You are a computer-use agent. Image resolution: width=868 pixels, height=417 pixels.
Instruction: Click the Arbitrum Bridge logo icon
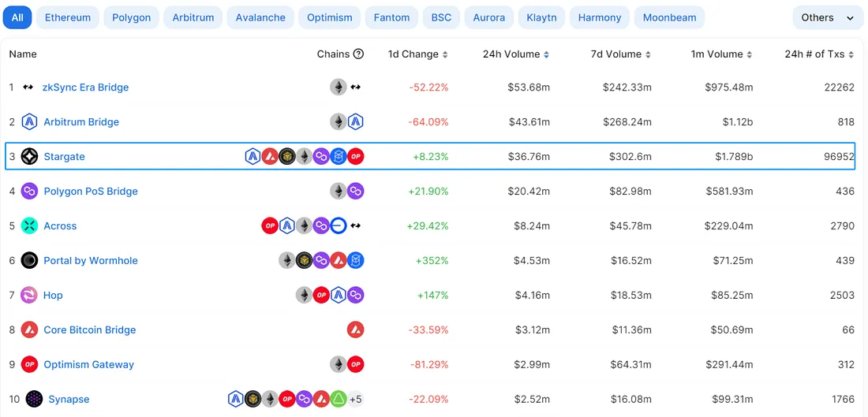(x=29, y=121)
